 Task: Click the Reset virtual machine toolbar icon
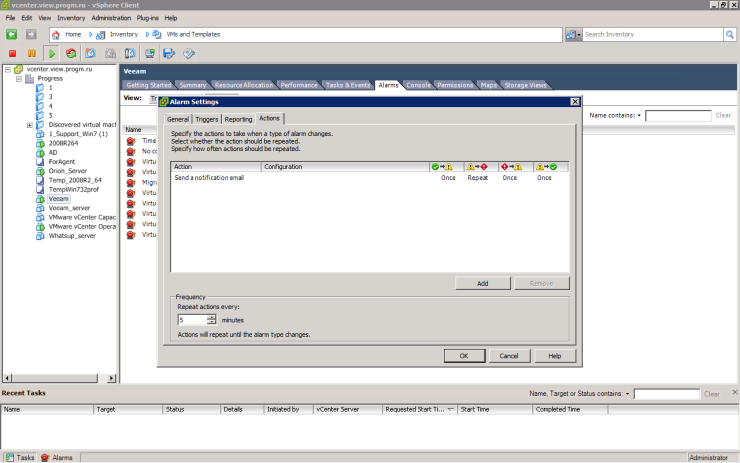(71, 53)
